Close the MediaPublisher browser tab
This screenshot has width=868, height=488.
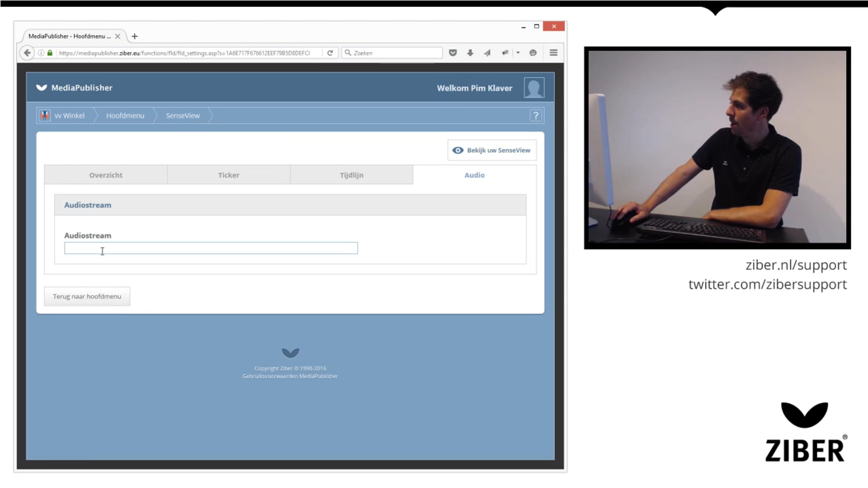pos(118,36)
